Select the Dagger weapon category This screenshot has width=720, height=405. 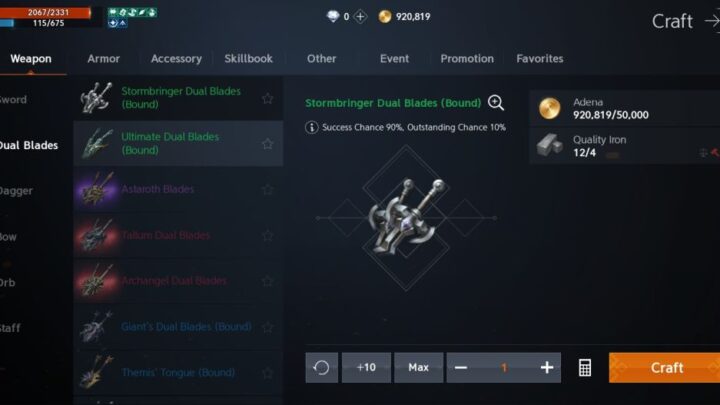pyautogui.click(x=17, y=191)
